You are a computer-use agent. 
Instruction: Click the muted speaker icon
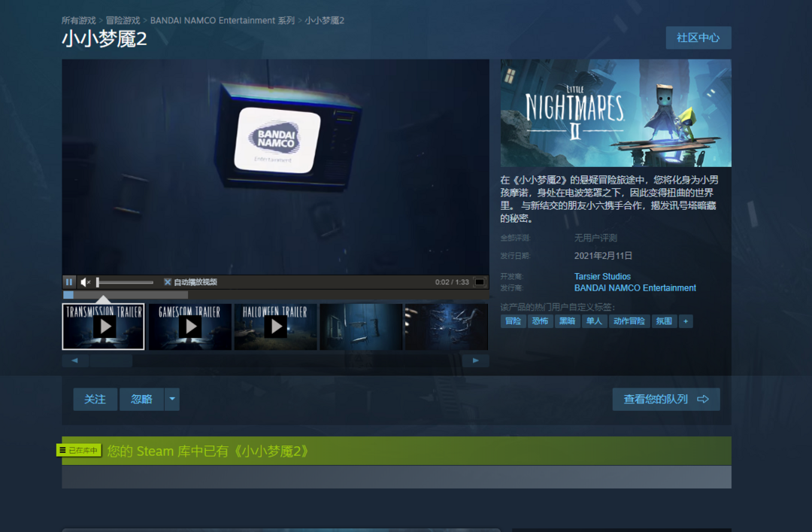pos(86,282)
